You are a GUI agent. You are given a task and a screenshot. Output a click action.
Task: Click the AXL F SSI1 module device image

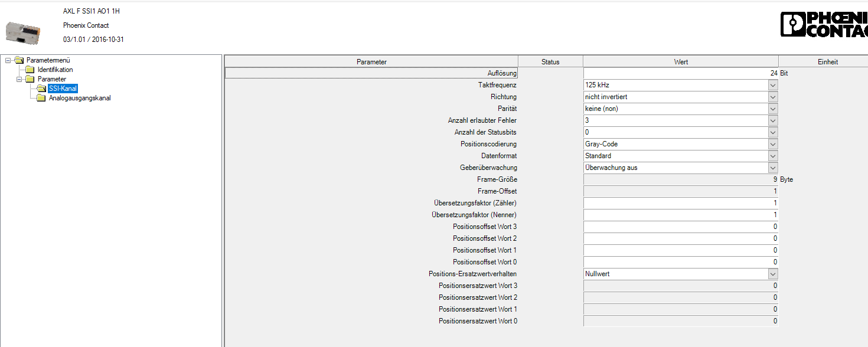pos(23,32)
